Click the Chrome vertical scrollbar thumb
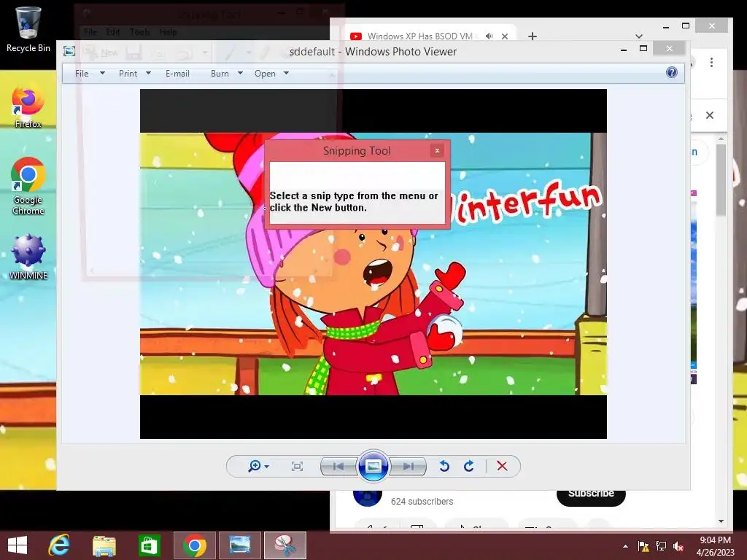Viewport: 747px width, 560px height. pyautogui.click(x=721, y=180)
